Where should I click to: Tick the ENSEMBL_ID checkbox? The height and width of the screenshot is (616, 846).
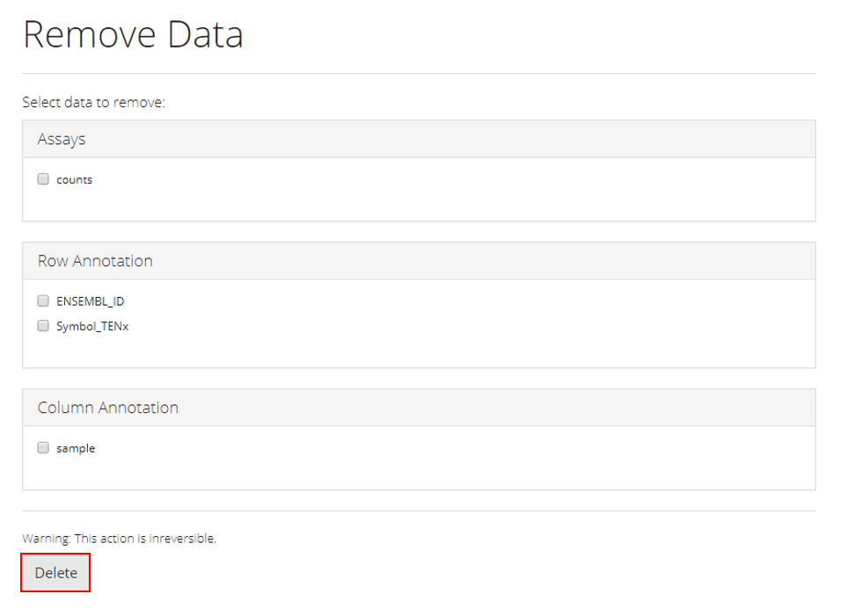[x=43, y=301]
